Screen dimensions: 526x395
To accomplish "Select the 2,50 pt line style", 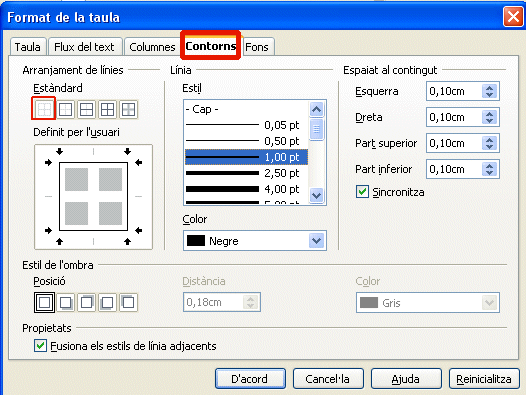I will click(246, 173).
